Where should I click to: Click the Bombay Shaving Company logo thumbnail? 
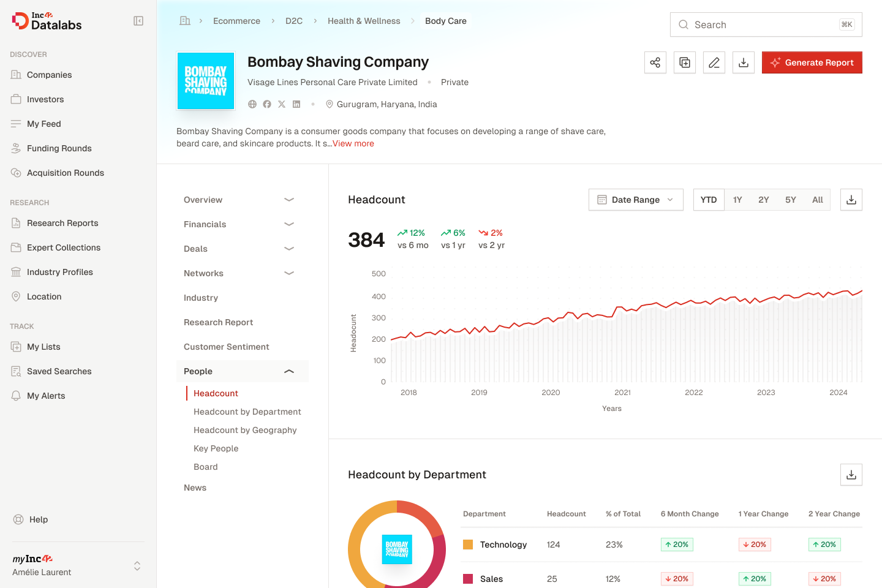[206, 81]
